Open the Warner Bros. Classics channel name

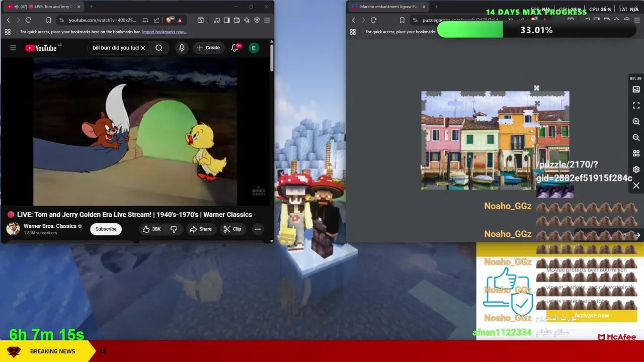pyautogui.click(x=50, y=226)
